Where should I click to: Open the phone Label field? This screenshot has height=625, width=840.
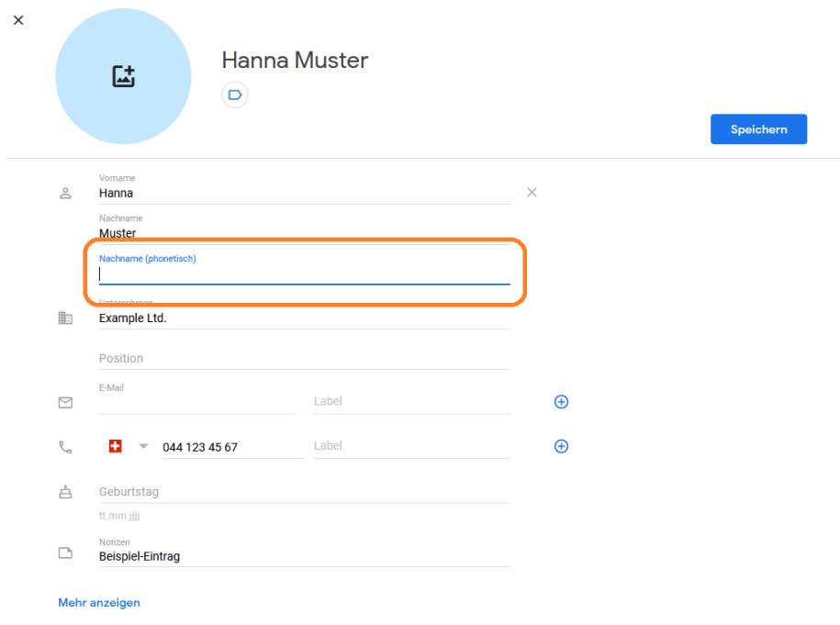click(410, 446)
